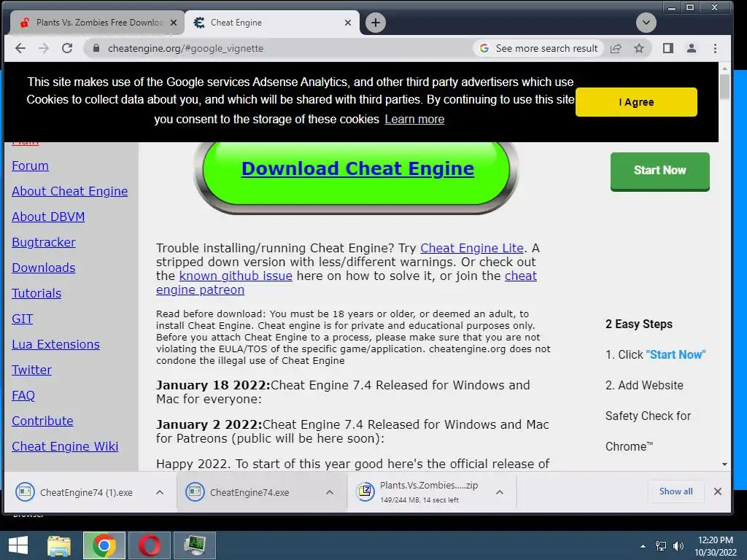Open About Cheat Engine link
This screenshot has height=560, width=747.
(x=69, y=191)
